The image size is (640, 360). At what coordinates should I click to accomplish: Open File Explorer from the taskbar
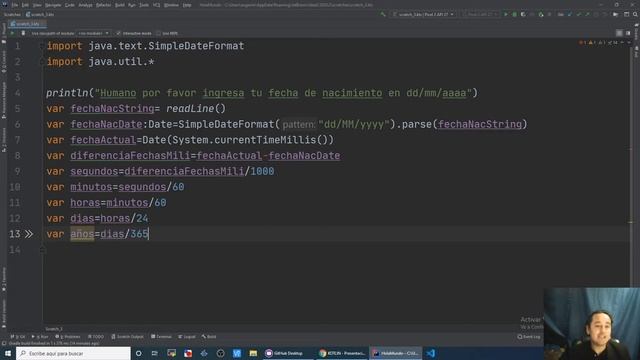coord(253,353)
